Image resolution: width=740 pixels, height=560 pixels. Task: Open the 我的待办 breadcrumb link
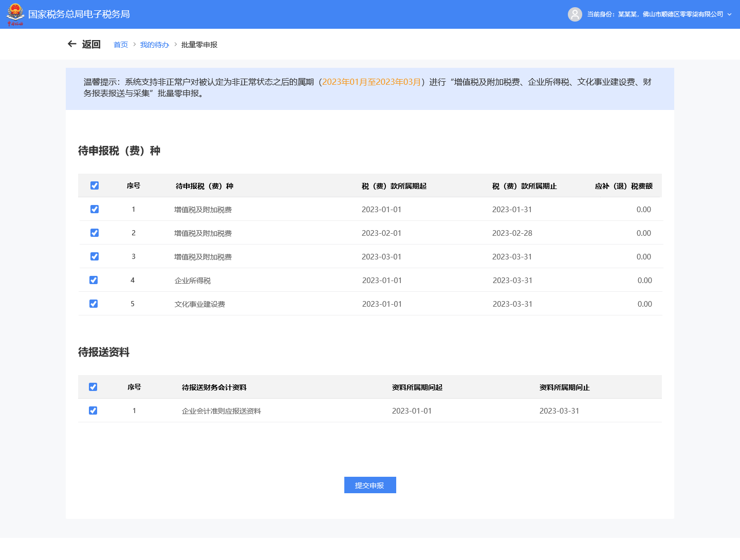(x=155, y=45)
